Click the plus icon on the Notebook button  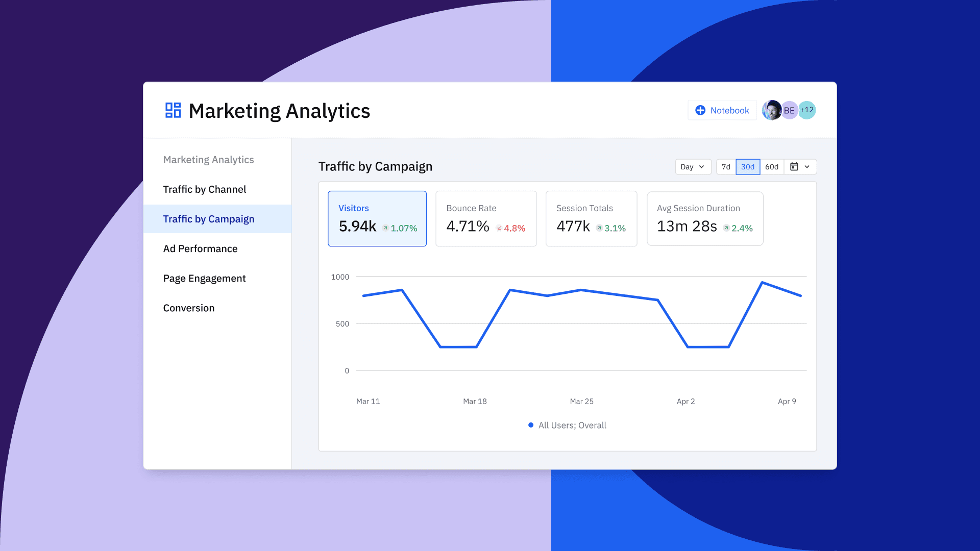coord(700,110)
